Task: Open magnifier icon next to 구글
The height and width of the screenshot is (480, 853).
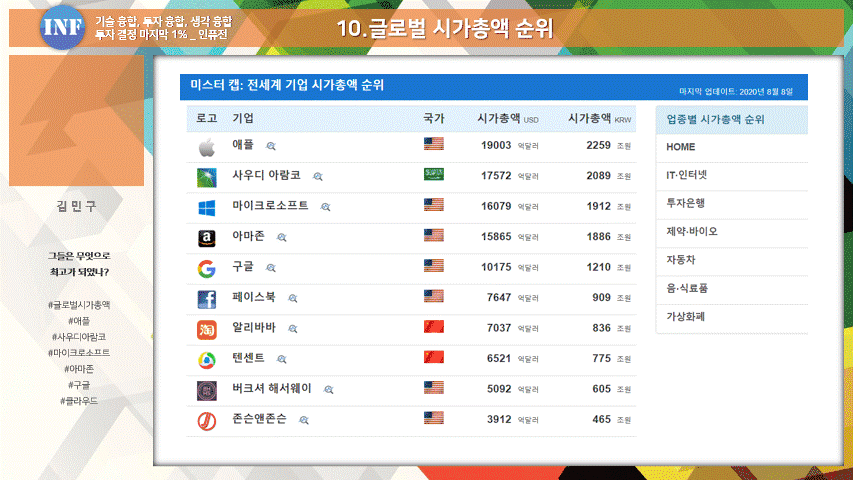Action: coord(271,268)
